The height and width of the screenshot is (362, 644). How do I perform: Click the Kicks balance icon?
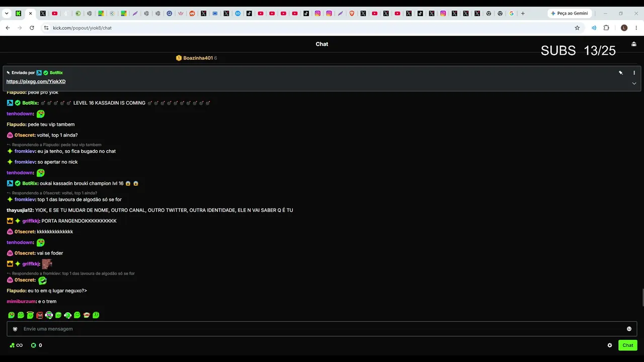pos(34,345)
